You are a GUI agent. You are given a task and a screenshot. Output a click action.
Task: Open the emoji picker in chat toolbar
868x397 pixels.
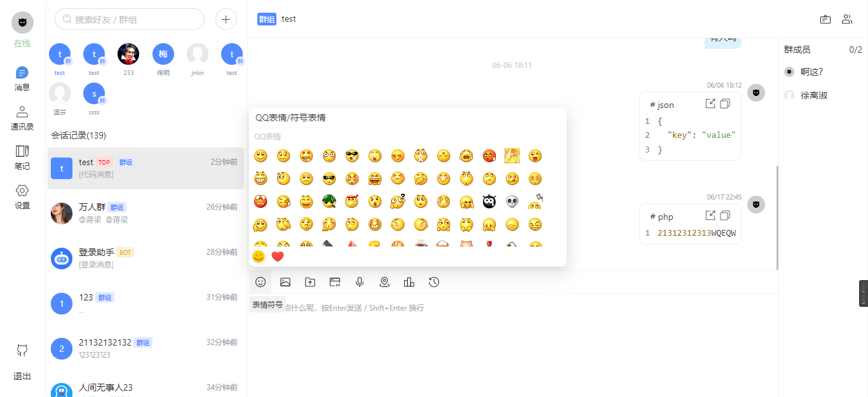[x=261, y=282]
